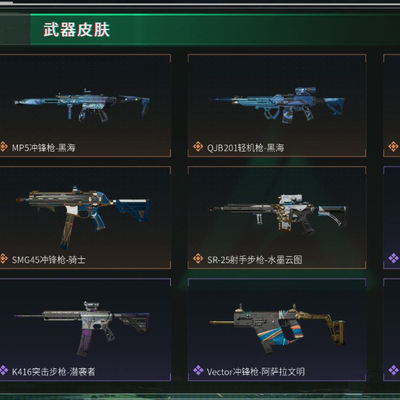Open the 武器皮肤 section header
The height and width of the screenshot is (400, 400).
pyautogui.click(x=76, y=30)
